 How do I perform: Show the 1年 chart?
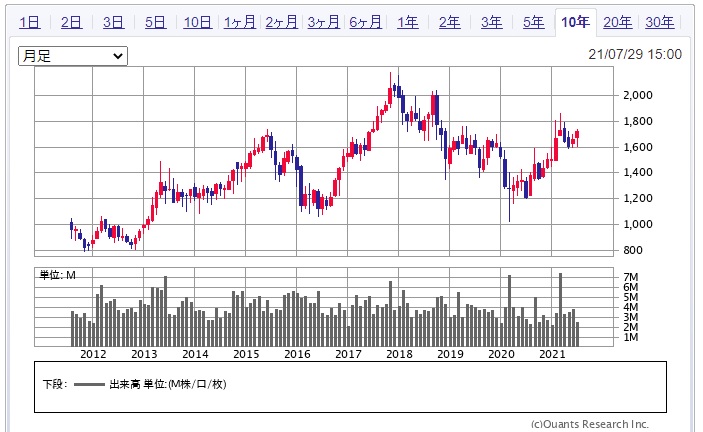[x=408, y=22]
